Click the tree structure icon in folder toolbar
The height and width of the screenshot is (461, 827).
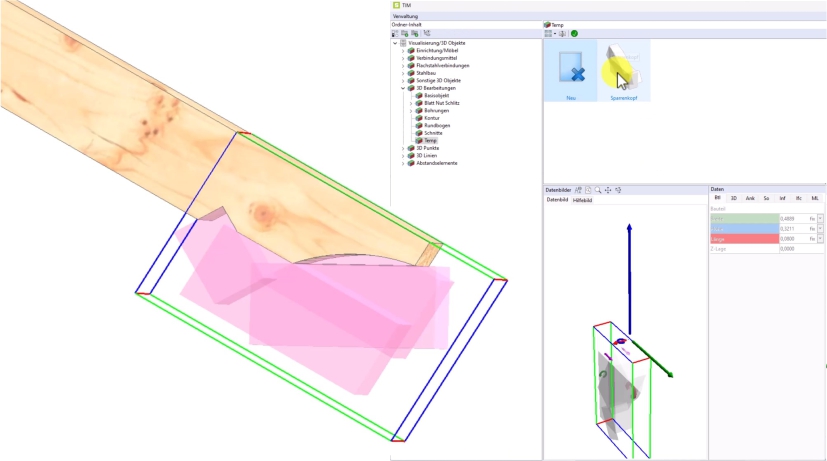pyautogui.click(x=428, y=33)
